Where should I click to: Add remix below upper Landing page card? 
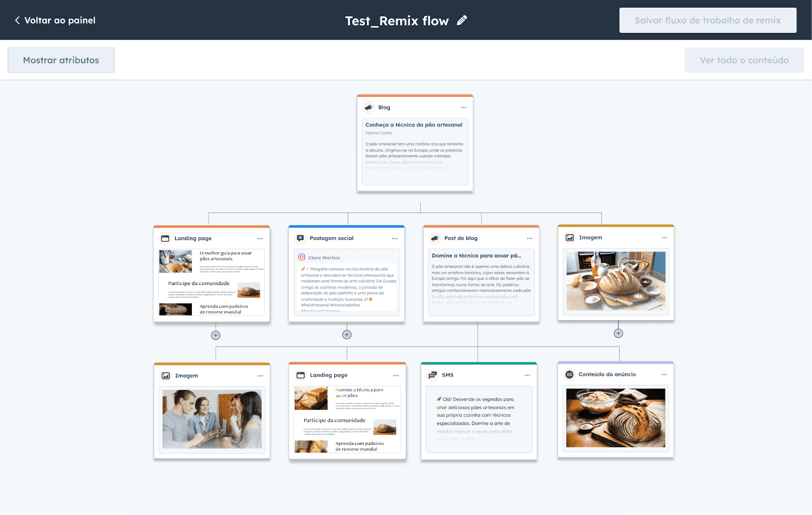pos(216,335)
